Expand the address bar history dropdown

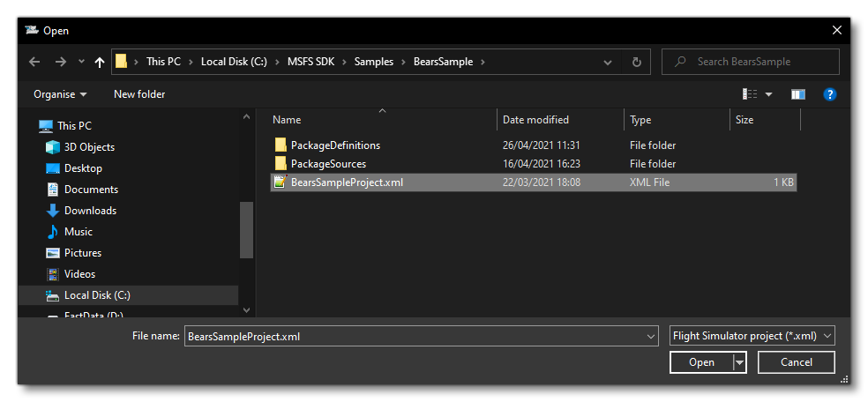click(608, 62)
